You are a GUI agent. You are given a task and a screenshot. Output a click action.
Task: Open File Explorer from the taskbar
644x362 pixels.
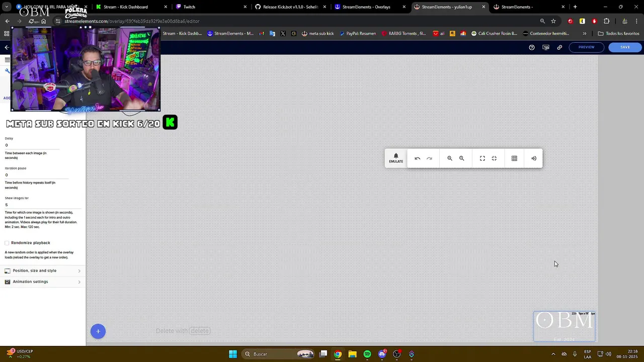pyautogui.click(x=353, y=354)
